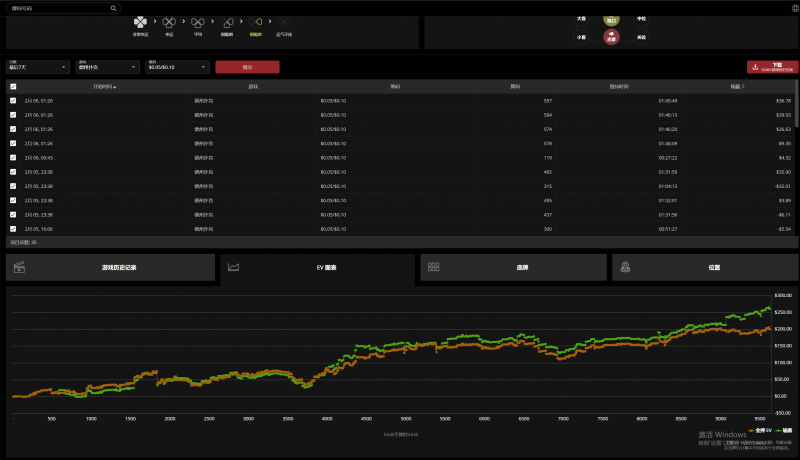Click the red show results button
Screen dimensions: 800x460
tap(247, 67)
